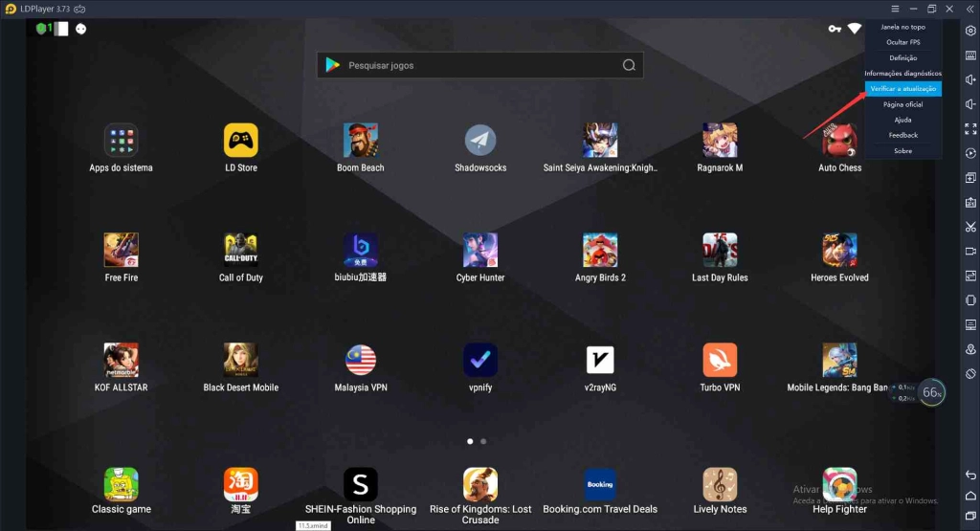Open the 'Apps do sistema' folder
Image resolution: width=980 pixels, height=531 pixels.
tap(122, 141)
